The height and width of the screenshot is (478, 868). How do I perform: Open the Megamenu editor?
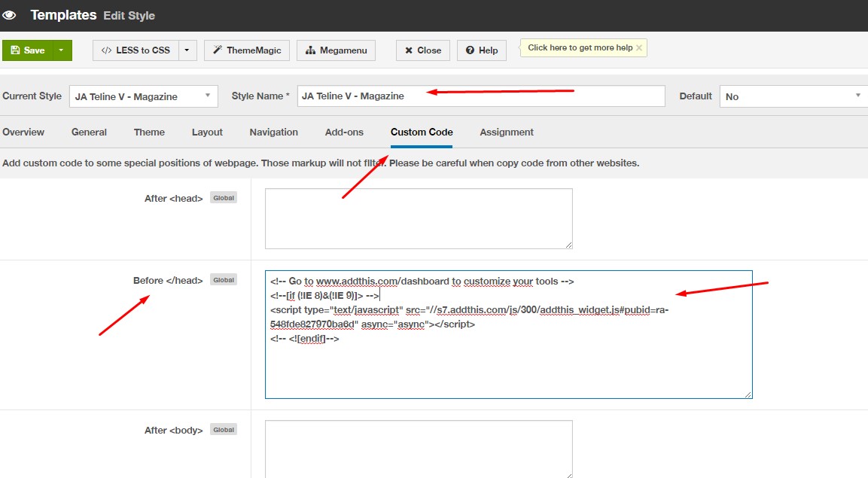coord(337,50)
